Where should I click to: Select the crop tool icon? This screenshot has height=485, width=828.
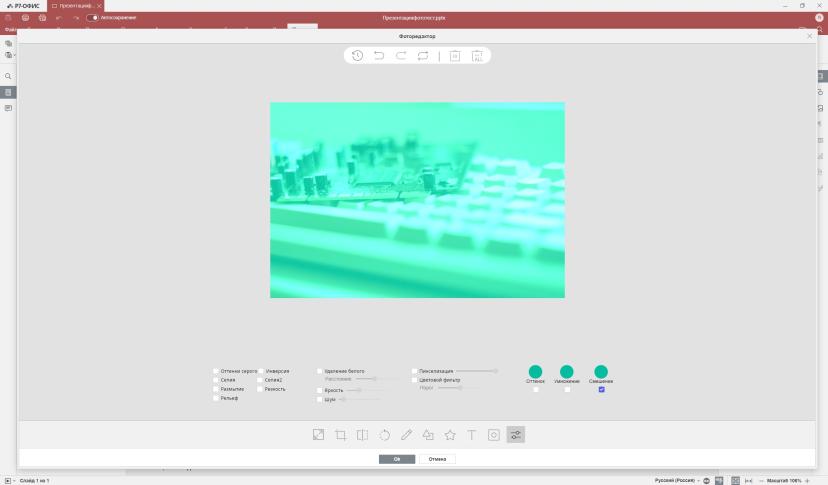341,435
